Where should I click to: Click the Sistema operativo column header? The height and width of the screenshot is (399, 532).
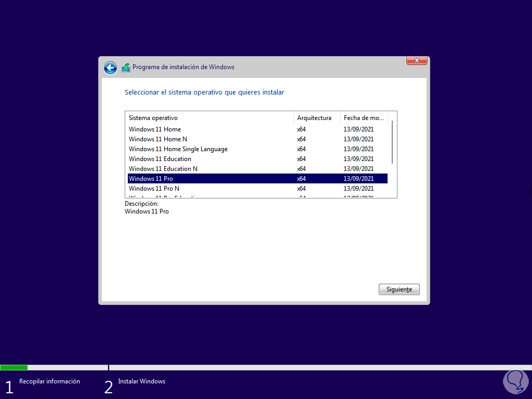[x=209, y=118]
